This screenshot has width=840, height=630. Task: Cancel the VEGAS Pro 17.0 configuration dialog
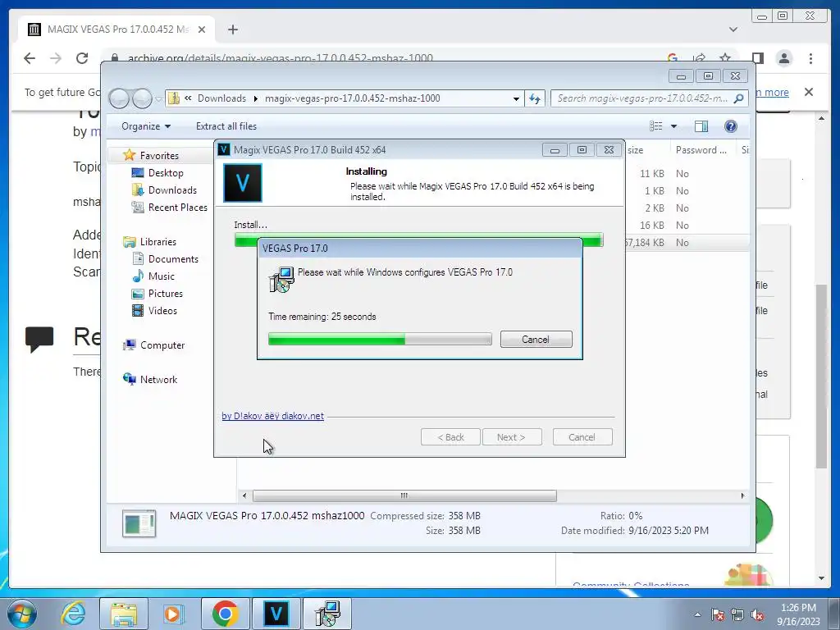(x=536, y=339)
